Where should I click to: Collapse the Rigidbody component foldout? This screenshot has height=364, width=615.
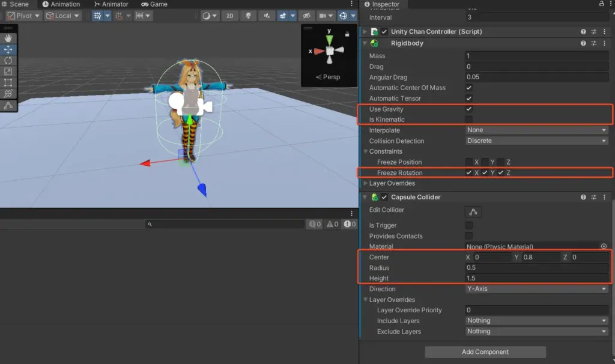[x=365, y=43]
